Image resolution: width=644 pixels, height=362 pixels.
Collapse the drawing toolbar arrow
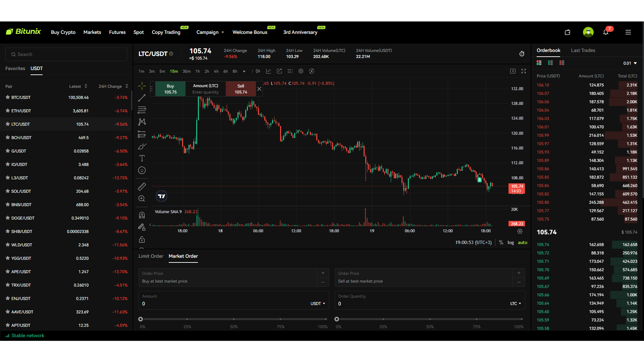(x=150, y=225)
